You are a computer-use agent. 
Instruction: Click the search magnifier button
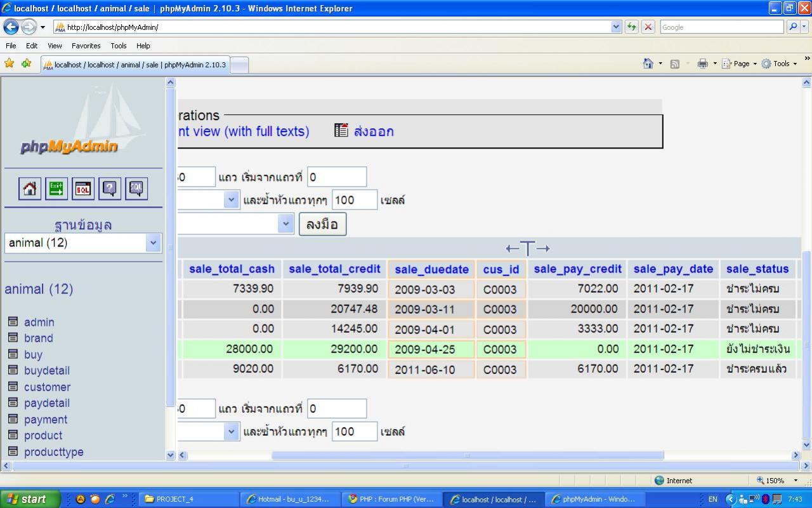(792, 27)
